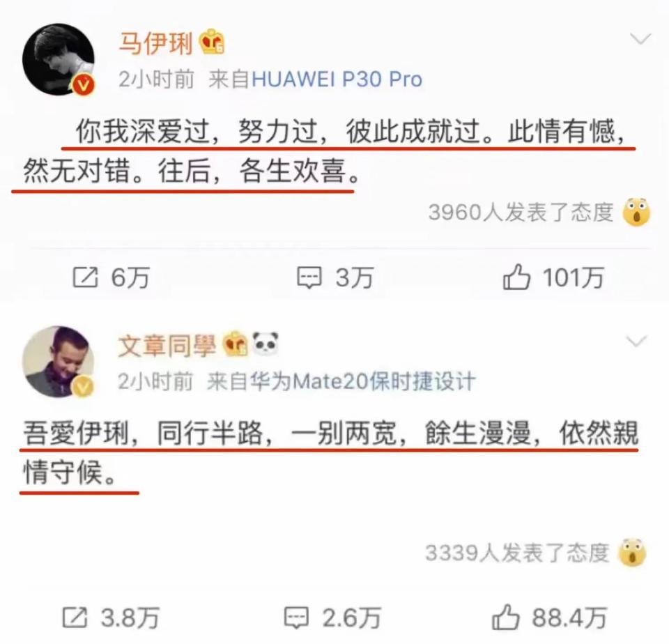Viewport: 669px width, 644px height.
Task: Expand the options chevron on 文章同學's post
Action: click(x=636, y=341)
